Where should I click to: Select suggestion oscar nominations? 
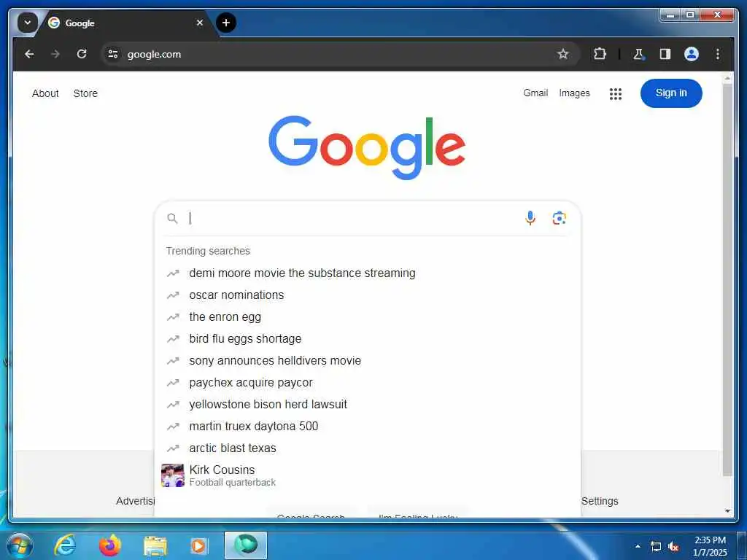click(368, 295)
